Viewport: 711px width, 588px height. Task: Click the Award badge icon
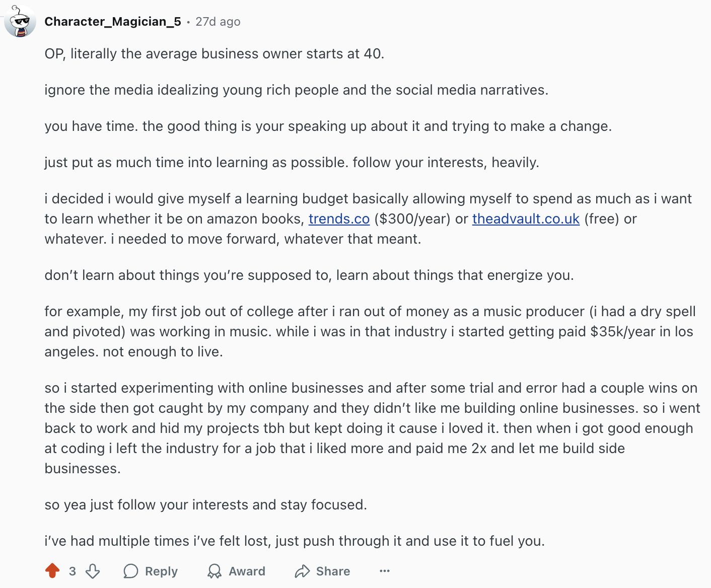(x=215, y=571)
